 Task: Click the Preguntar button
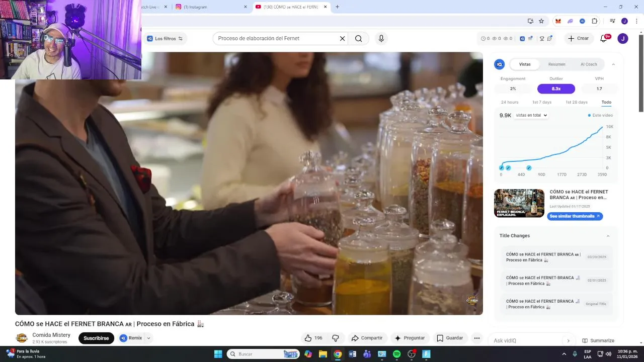coord(410,338)
